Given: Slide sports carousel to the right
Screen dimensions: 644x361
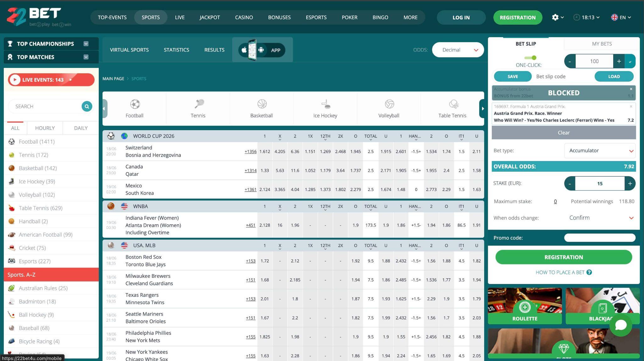Looking at the screenshot, I should (x=482, y=108).
